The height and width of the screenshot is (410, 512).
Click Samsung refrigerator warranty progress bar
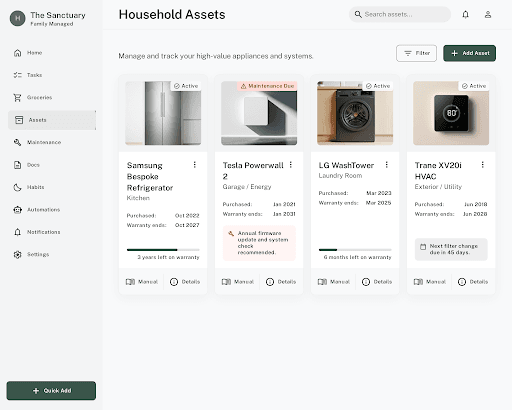click(163, 250)
